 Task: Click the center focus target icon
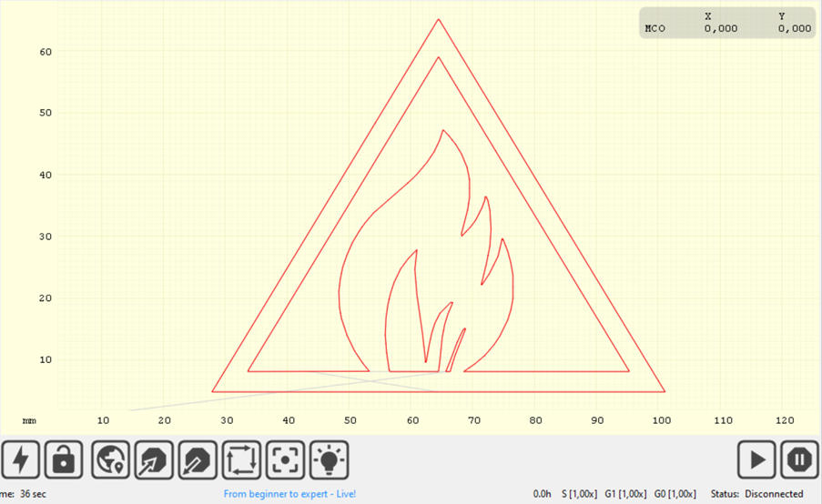(x=286, y=460)
